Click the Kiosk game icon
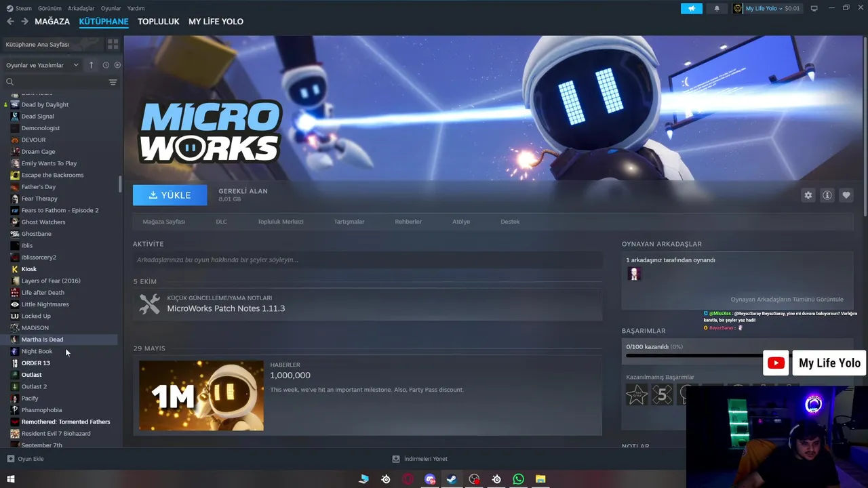This screenshot has height=488, width=868. 15,269
